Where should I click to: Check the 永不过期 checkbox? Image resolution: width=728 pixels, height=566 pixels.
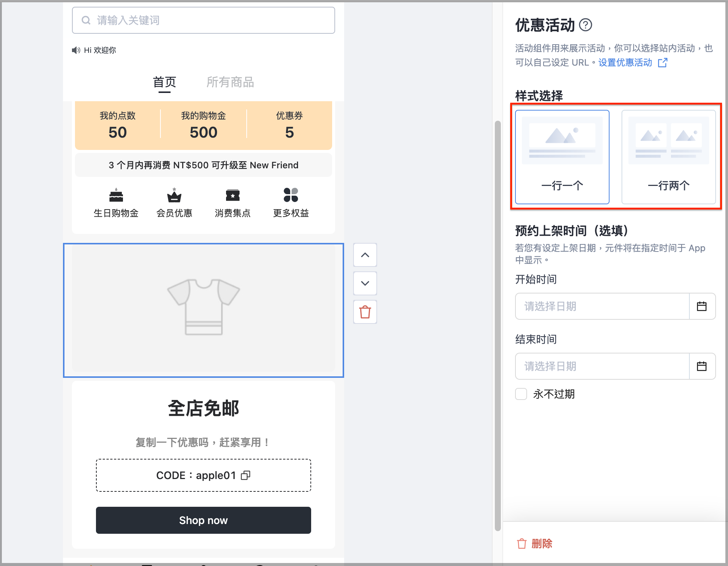[x=521, y=394]
